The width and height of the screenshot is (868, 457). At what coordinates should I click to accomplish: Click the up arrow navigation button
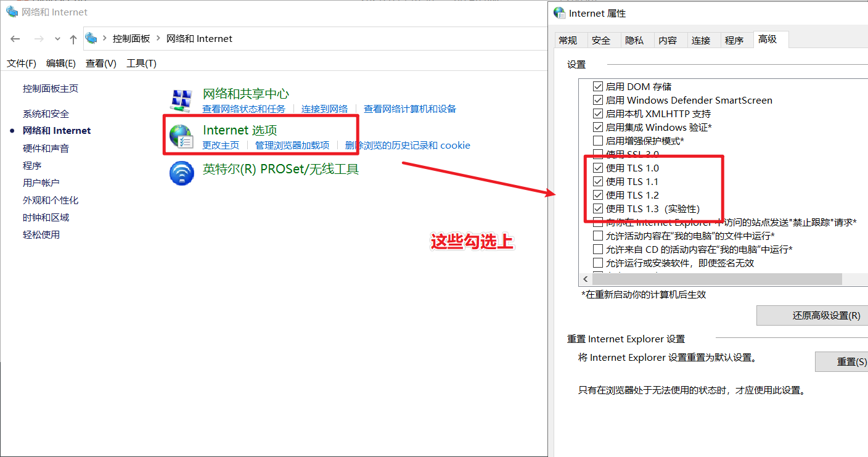(x=73, y=39)
